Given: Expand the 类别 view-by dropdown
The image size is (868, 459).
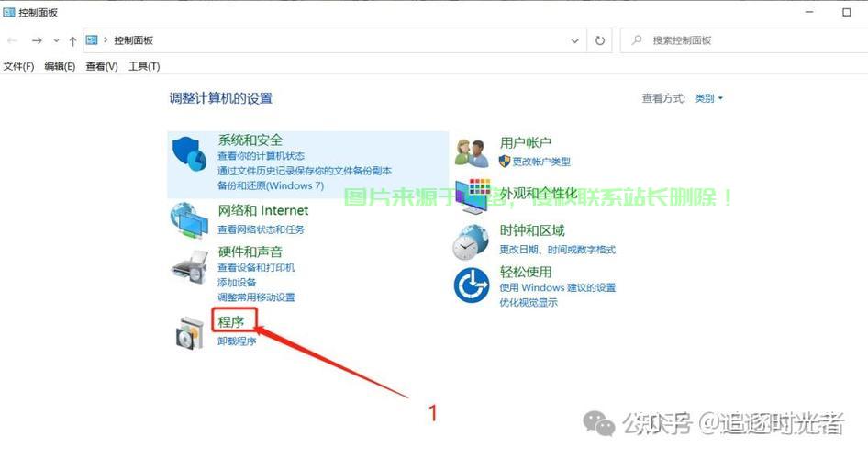Looking at the screenshot, I should [x=708, y=98].
